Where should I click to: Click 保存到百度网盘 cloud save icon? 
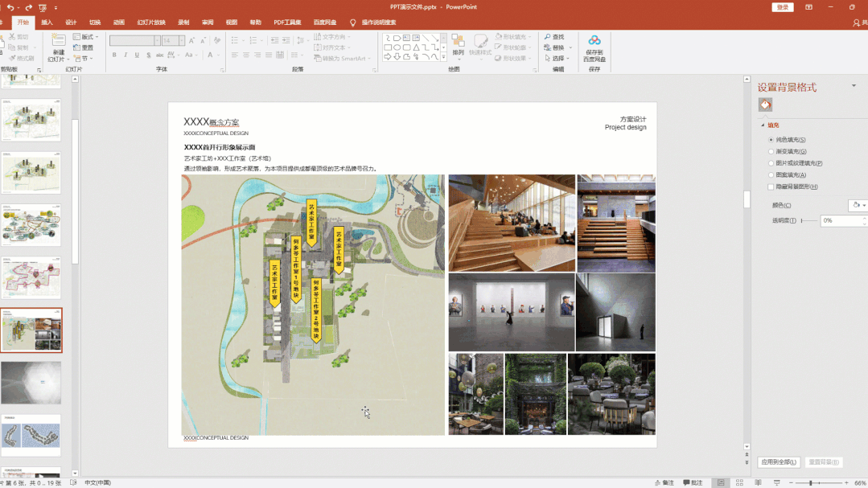594,40
